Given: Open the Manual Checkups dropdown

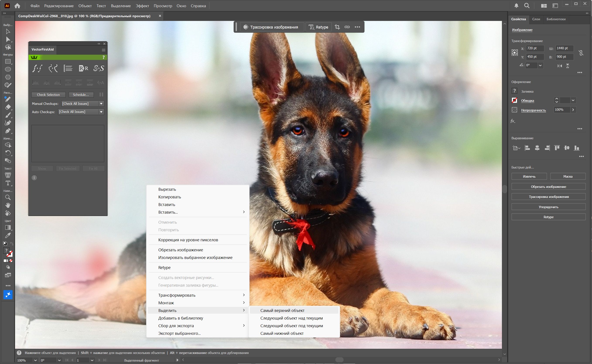Looking at the screenshot, I should point(101,104).
